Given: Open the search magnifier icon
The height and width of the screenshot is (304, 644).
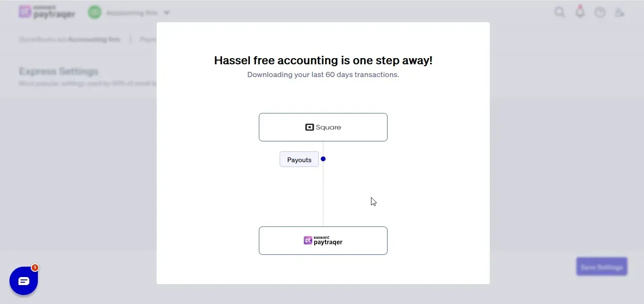Looking at the screenshot, I should pos(560,12).
